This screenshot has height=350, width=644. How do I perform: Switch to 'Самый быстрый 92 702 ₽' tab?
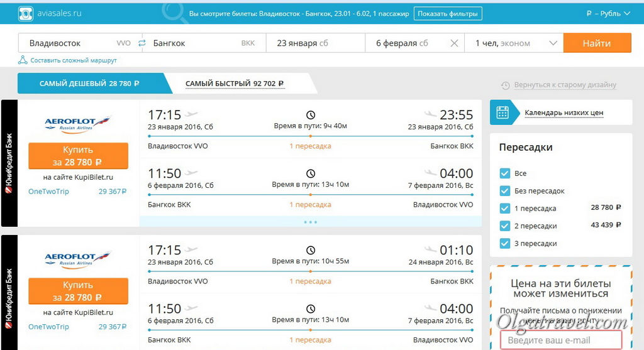pos(235,84)
